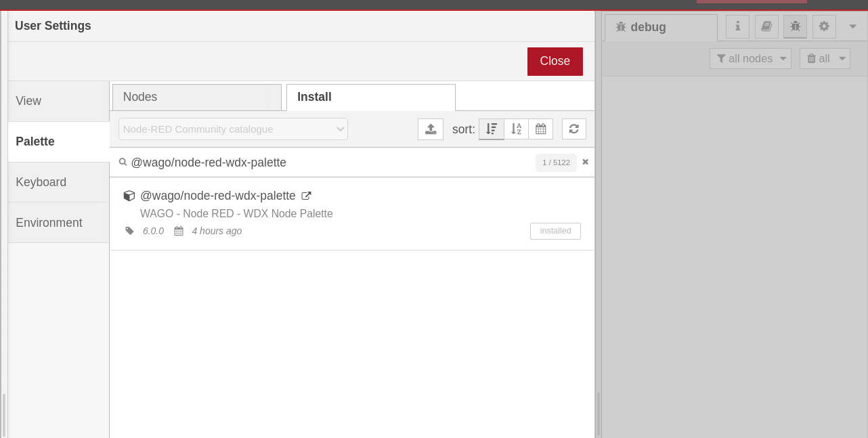Refresh the module catalogue list
868x438 pixels.
pos(573,129)
